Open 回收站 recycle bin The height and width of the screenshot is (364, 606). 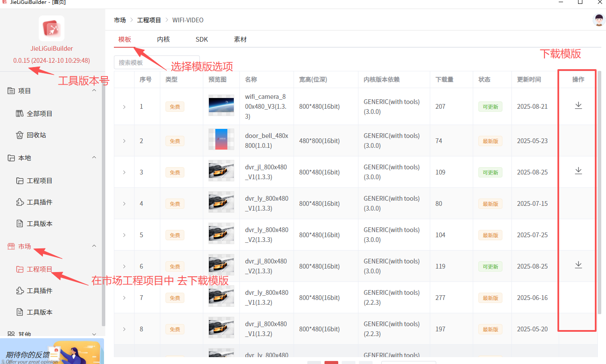point(31,135)
